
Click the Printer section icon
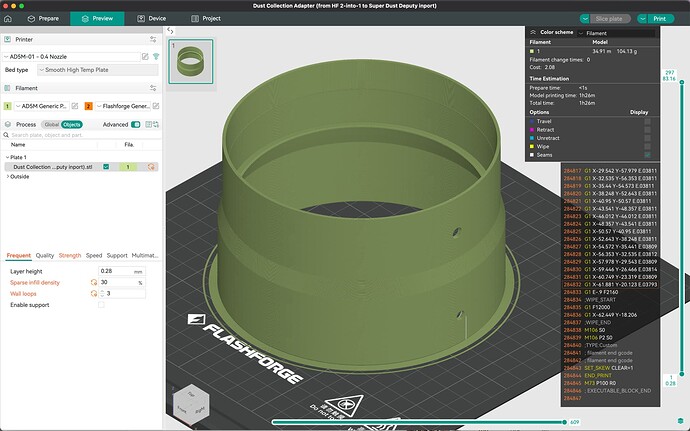[x=7, y=39]
